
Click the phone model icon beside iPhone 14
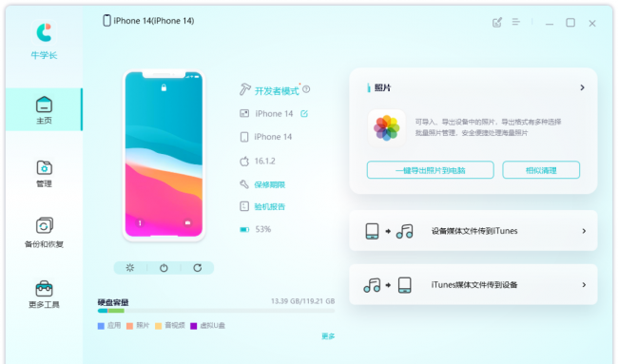click(244, 137)
